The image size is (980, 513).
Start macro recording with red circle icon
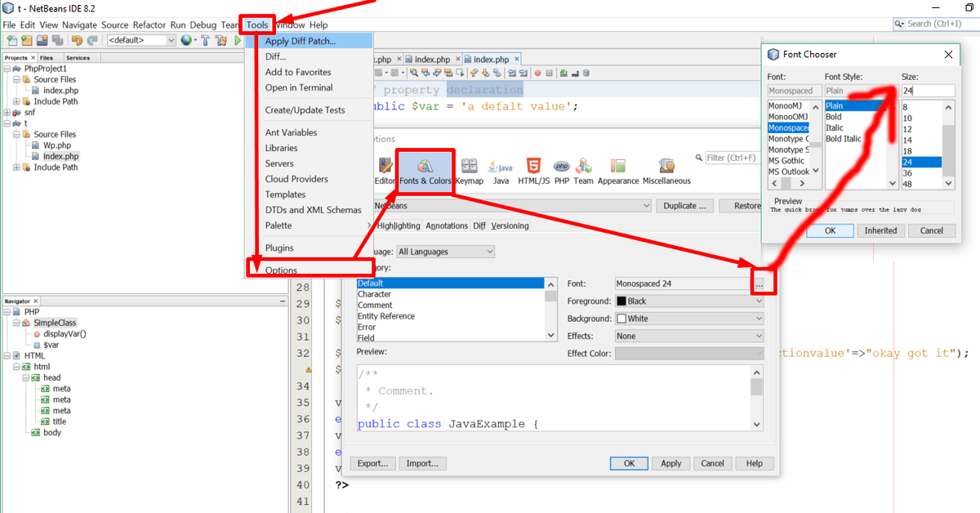(x=537, y=74)
